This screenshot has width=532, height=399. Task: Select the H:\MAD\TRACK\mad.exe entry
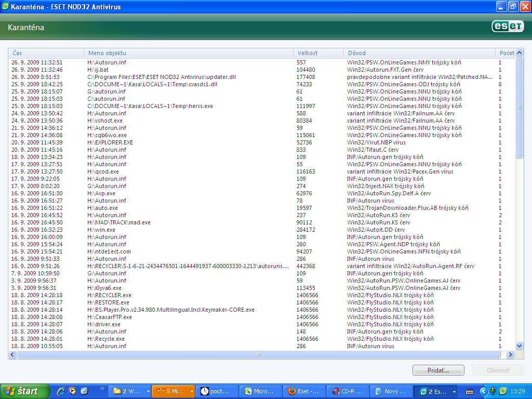[262, 222]
